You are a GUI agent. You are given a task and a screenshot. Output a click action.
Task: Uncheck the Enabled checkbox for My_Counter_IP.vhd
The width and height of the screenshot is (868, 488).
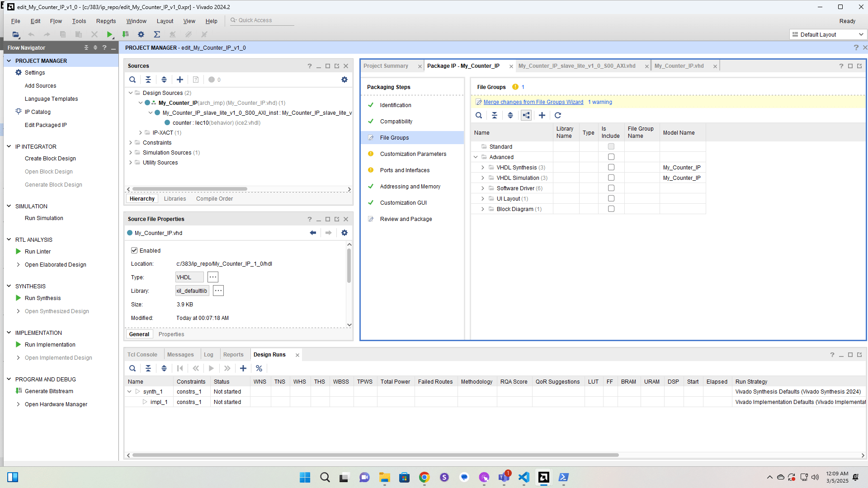click(x=134, y=250)
